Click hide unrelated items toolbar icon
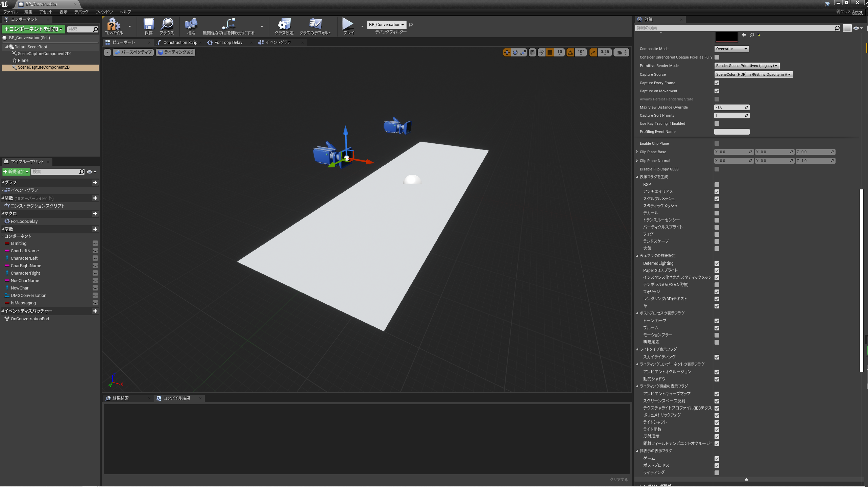 (228, 24)
